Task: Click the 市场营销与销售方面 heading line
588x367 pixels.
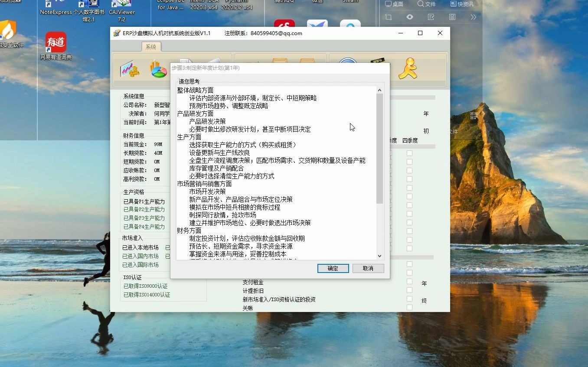Action: [204, 184]
